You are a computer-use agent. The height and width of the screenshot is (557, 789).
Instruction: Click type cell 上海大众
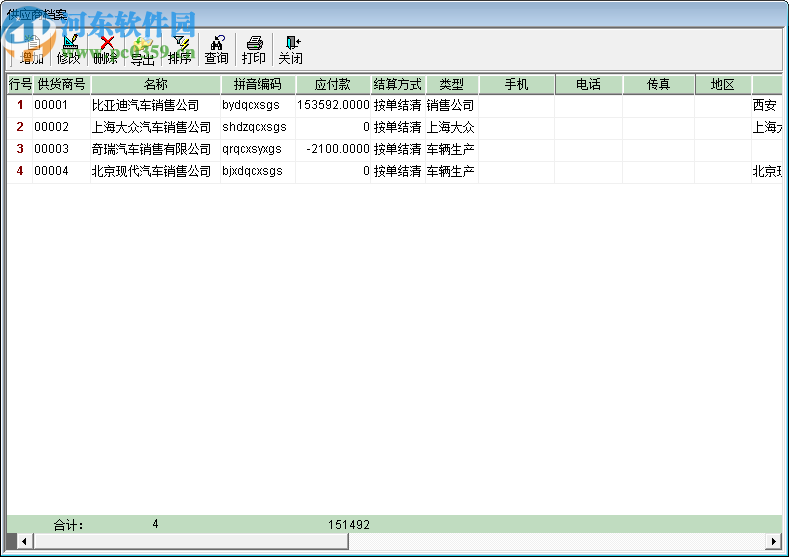[x=450, y=127]
